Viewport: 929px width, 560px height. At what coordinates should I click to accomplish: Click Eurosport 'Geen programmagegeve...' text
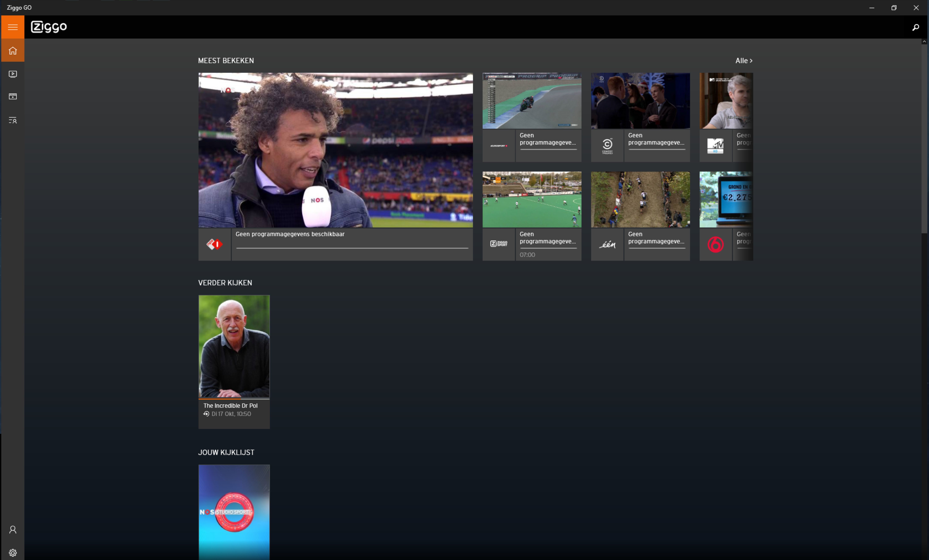click(547, 139)
